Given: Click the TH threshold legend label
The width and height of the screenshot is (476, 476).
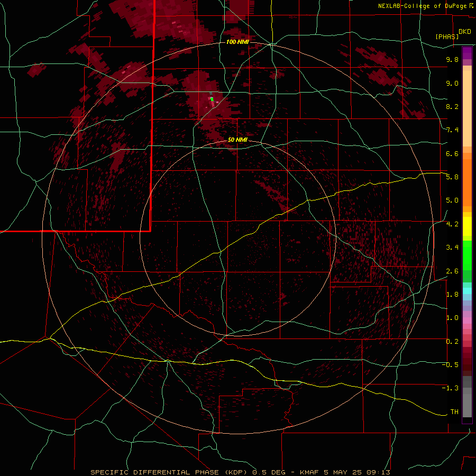Looking at the screenshot, I should point(454,412).
